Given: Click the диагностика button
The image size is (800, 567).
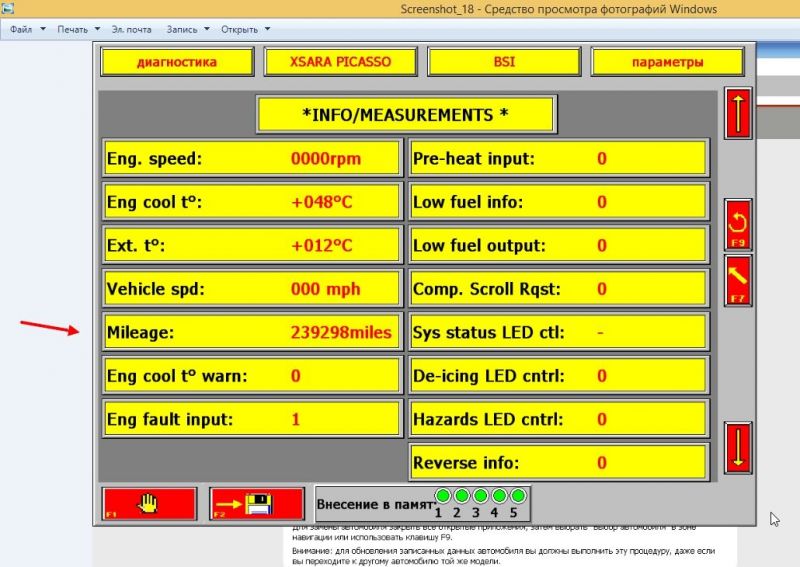Looking at the screenshot, I should (x=177, y=62).
